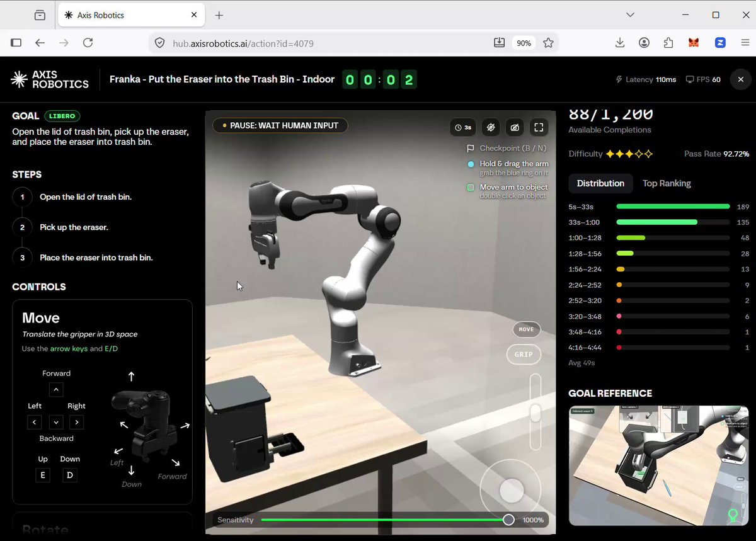The width and height of the screenshot is (756, 541).
Task: Close the task with the X button
Action: (741, 79)
